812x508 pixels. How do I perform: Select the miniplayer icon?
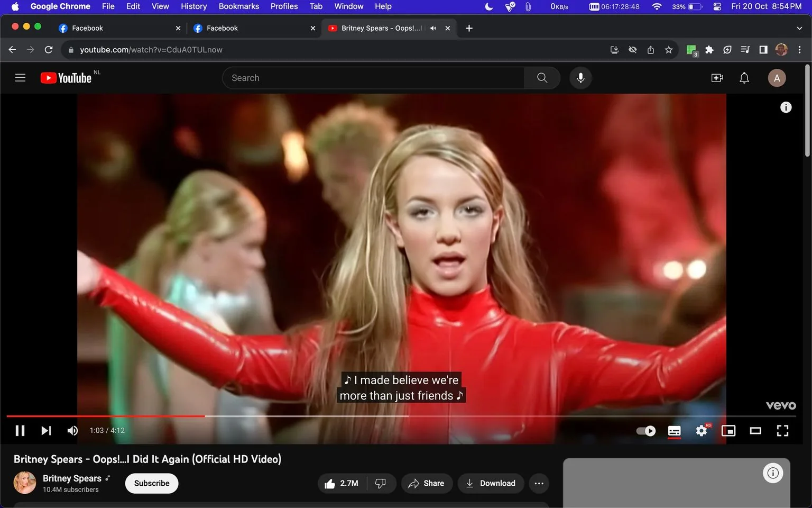tap(729, 430)
